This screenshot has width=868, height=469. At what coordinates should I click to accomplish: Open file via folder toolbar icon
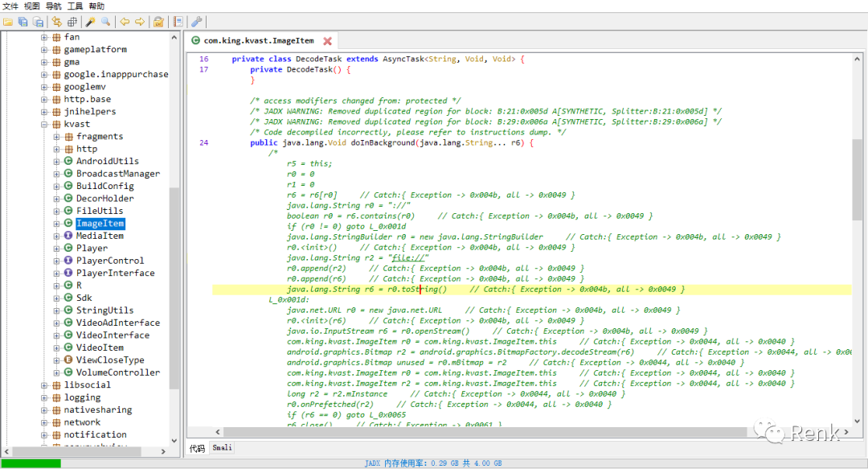8,22
